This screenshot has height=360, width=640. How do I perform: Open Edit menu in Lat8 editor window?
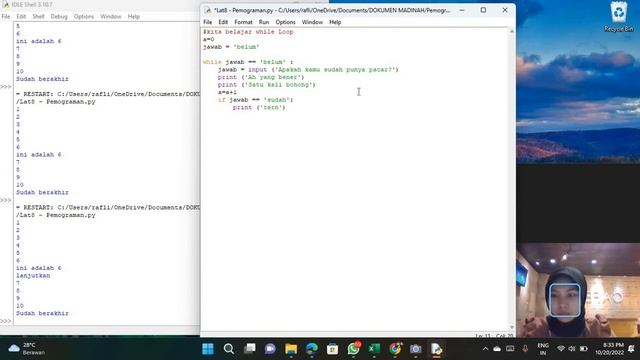tap(223, 22)
